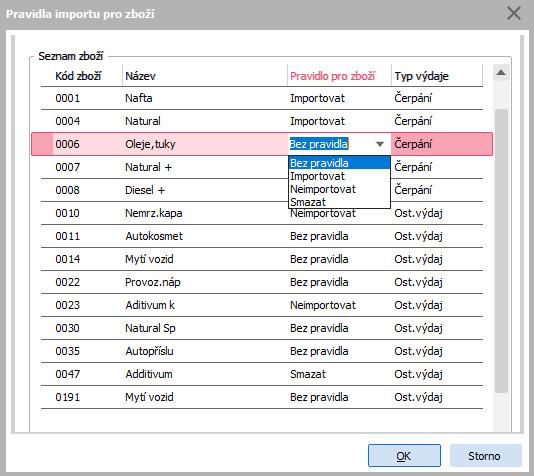Screen dimensions: 534x476
Task: Click the vertical scrollbar thumb
Action: coord(501,251)
